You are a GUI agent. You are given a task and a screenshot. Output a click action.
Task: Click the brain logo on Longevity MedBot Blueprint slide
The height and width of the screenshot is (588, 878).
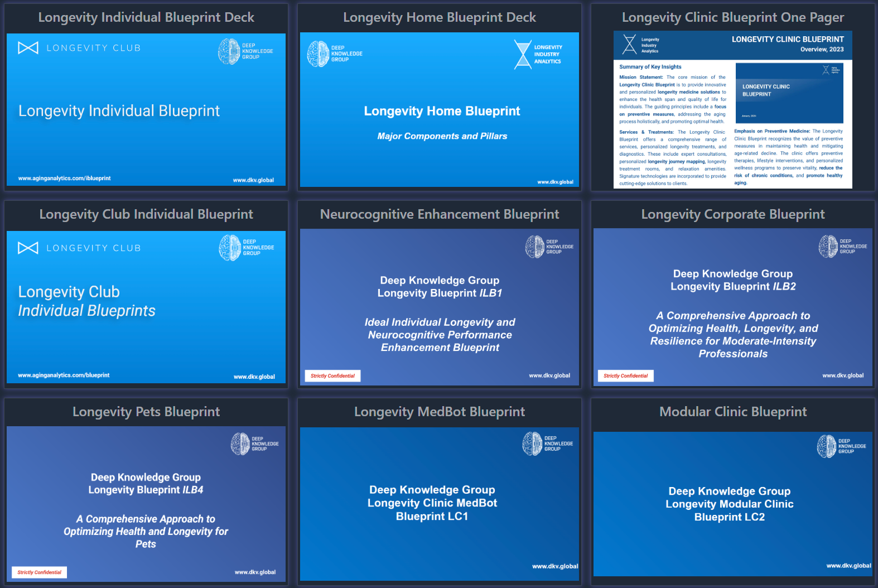[x=532, y=444]
